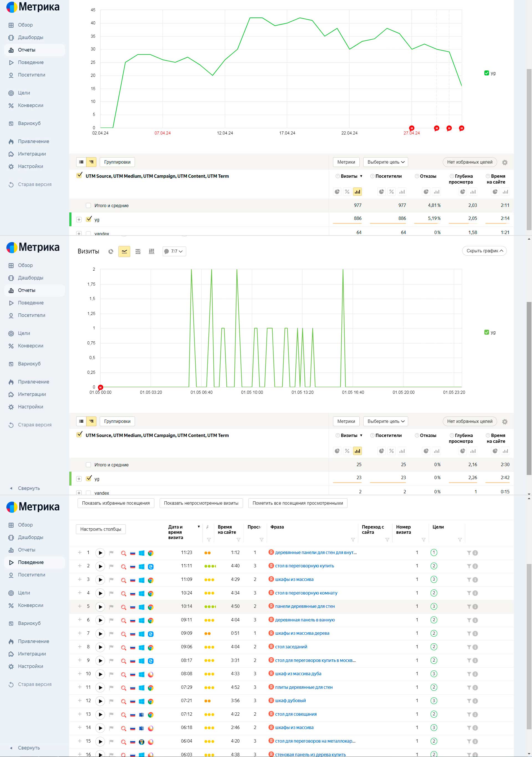Click Показать непросмотренные визиты

201,503
